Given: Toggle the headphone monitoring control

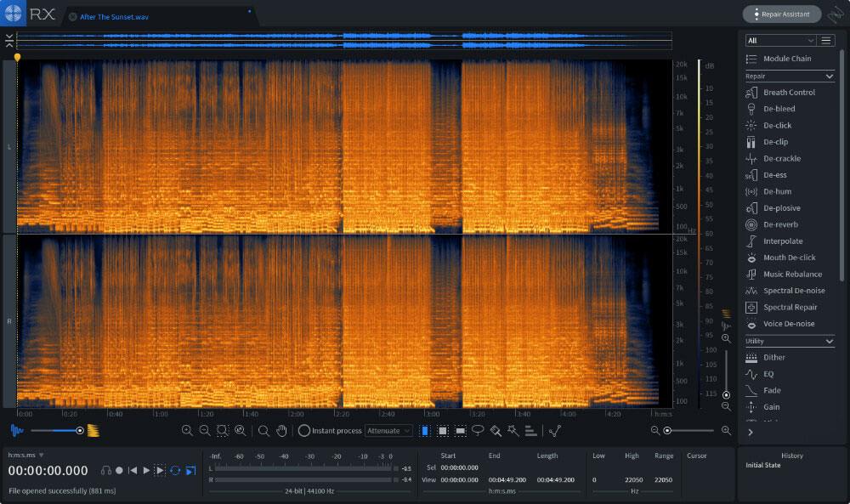Looking at the screenshot, I should click(105, 470).
